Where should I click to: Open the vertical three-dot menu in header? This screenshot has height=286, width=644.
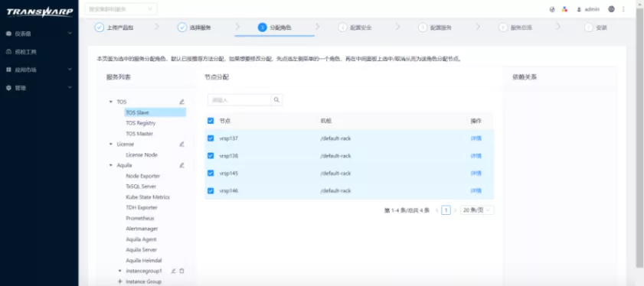[x=623, y=9]
